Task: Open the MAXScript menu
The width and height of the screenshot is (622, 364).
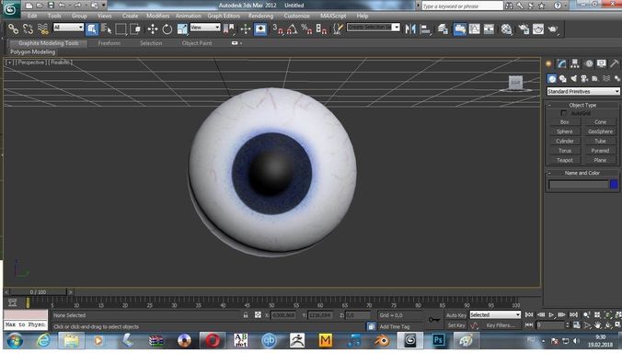Action: pos(333,16)
